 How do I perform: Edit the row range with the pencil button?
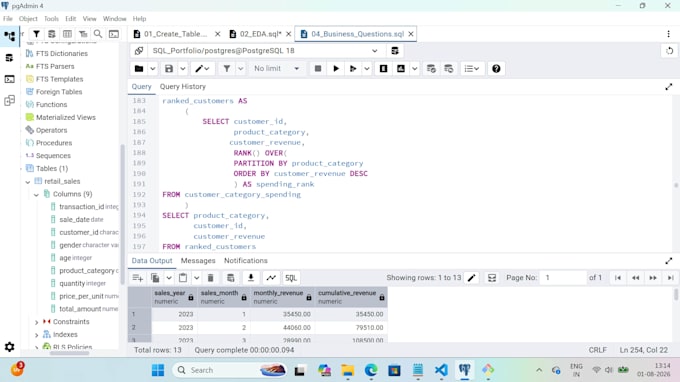(x=472, y=278)
